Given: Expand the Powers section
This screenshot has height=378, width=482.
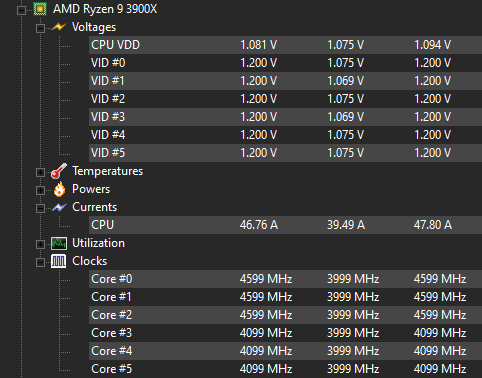Looking at the screenshot, I should [x=40, y=190].
